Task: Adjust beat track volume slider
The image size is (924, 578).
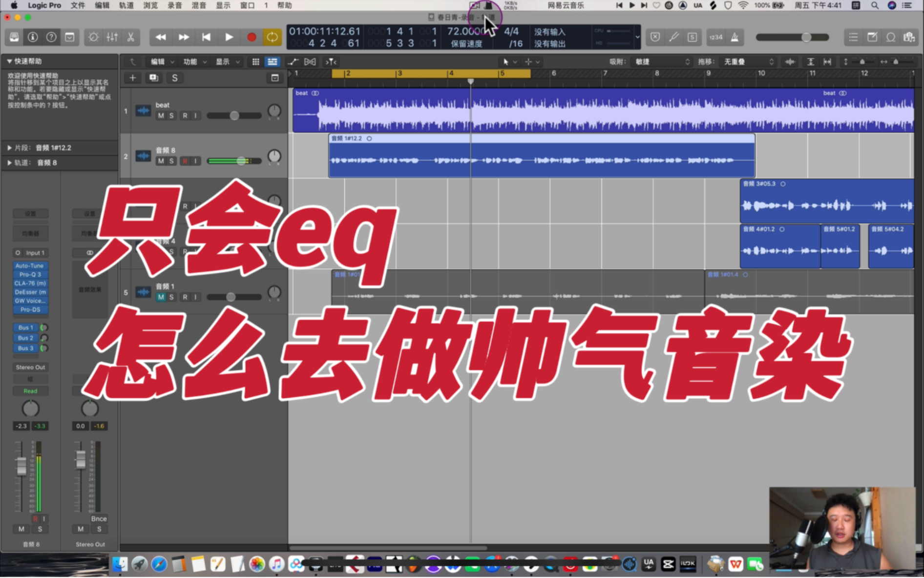Action: pos(234,116)
